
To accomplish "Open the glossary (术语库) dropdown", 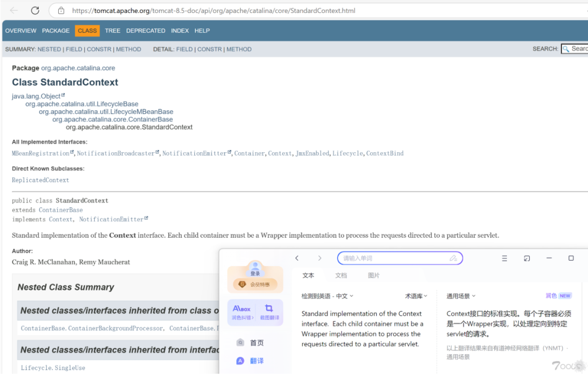I will click(x=416, y=296).
